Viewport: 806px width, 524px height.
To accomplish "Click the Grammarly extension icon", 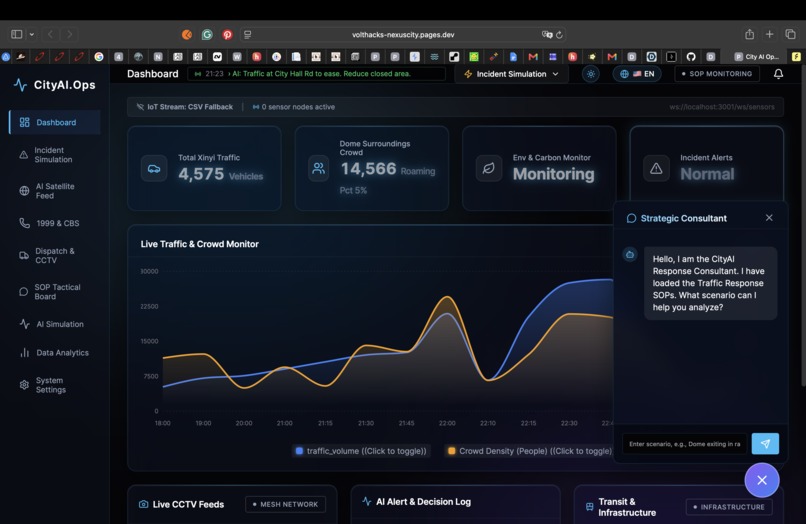I will (x=207, y=34).
